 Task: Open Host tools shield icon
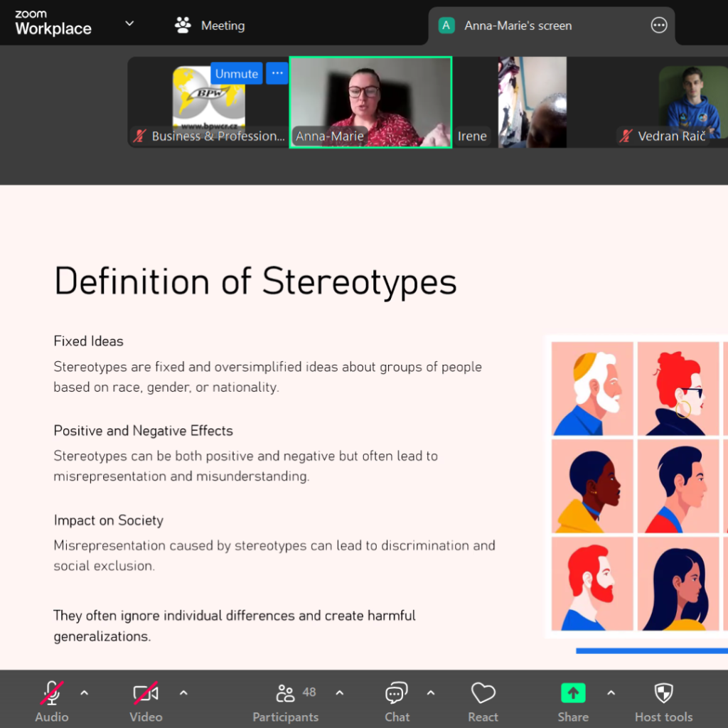663,693
